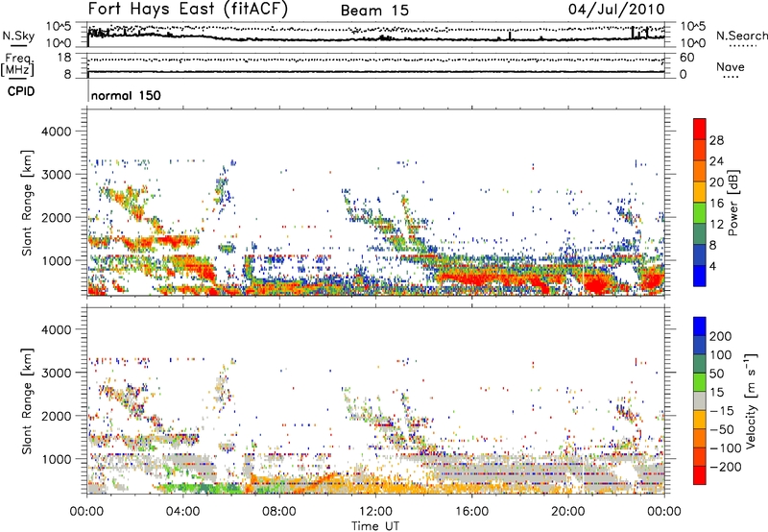768x532 pixels.
Task: Select the '18' frequency tick label
Action: [x=64, y=58]
